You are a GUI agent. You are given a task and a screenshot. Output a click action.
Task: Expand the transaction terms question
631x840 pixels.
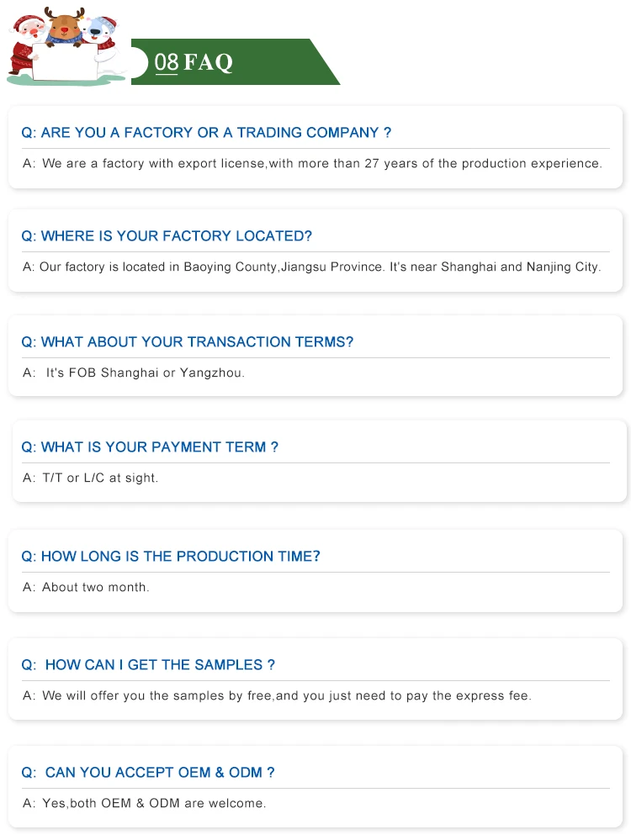tap(187, 342)
